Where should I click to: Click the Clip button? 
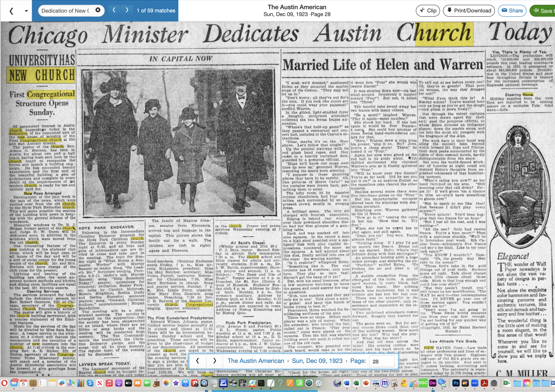pos(428,11)
